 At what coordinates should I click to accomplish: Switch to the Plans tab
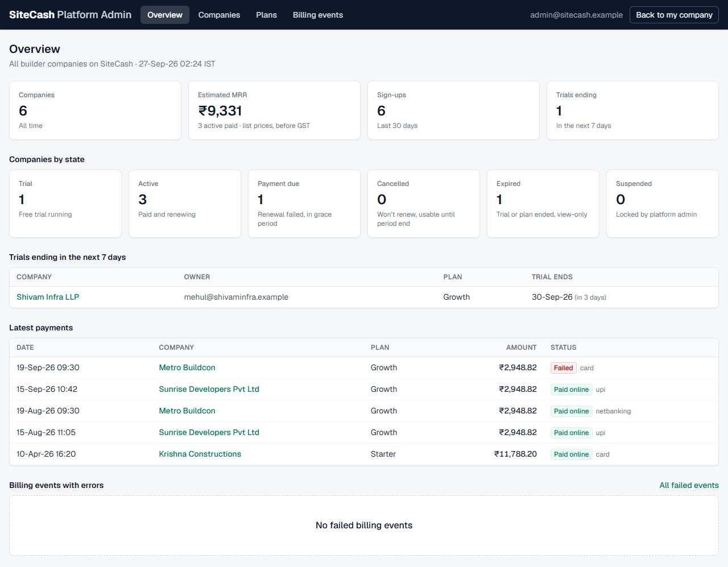point(266,15)
